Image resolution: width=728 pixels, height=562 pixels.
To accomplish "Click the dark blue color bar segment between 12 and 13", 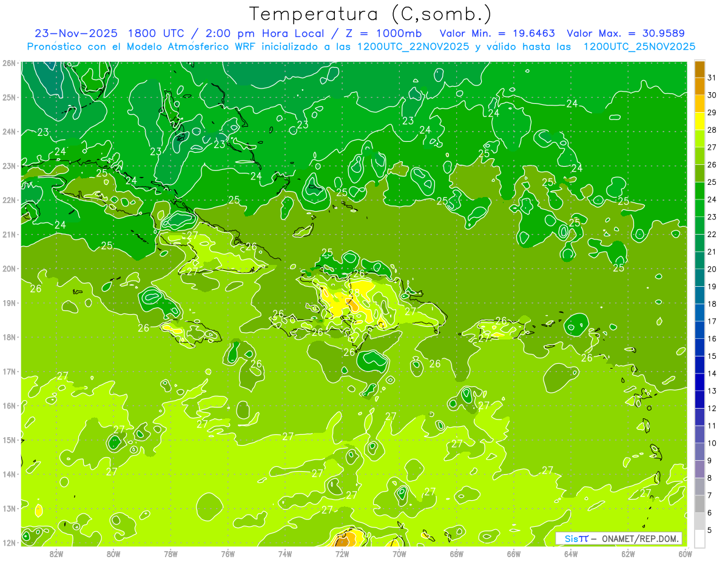I will (x=699, y=400).
